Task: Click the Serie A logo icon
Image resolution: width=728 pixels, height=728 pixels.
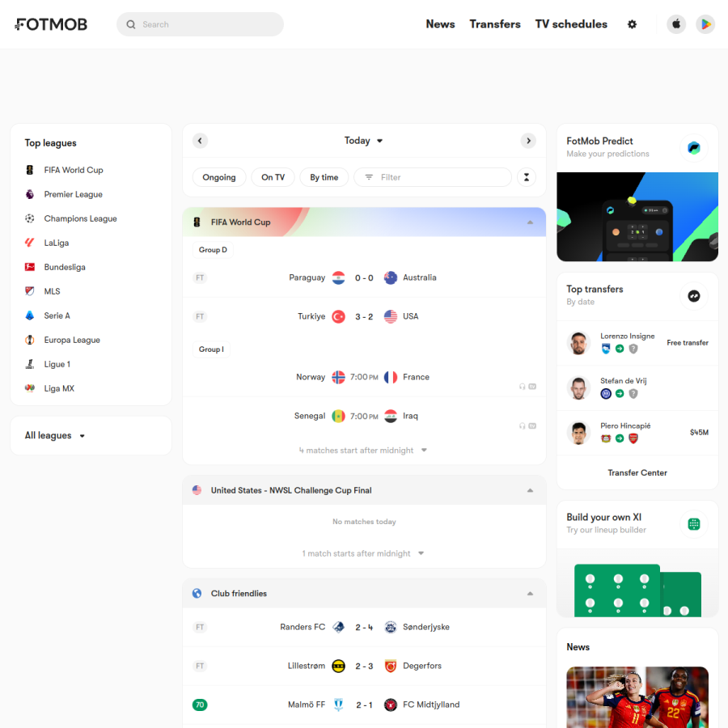Action: (x=30, y=315)
